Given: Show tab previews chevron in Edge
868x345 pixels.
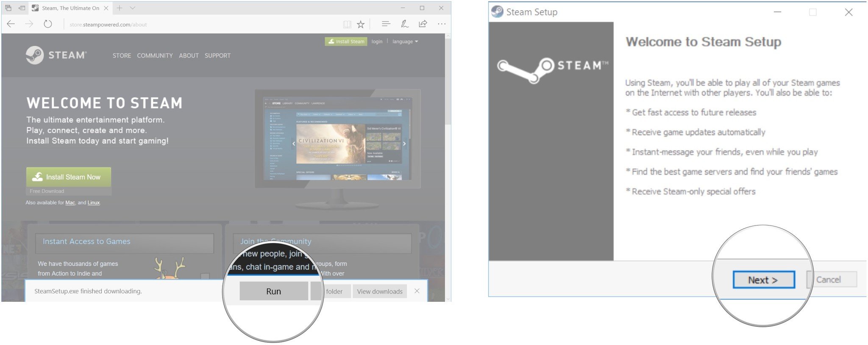Looking at the screenshot, I should pyautogui.click(x=133, y=8).
